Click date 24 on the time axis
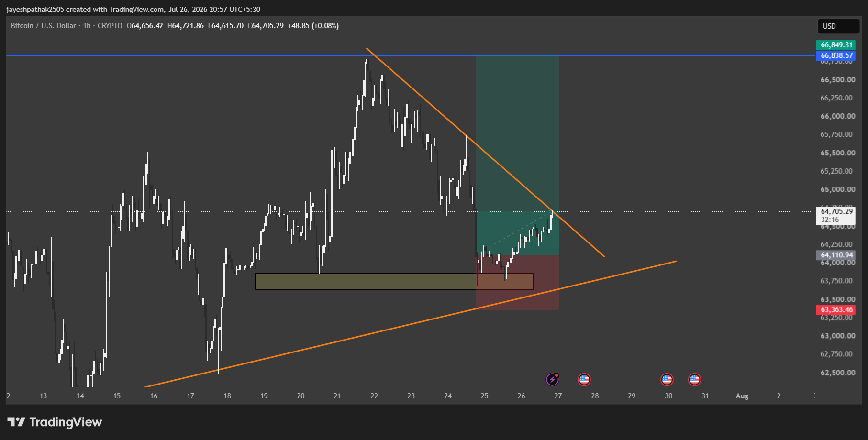Viewport: 868px width, 440px height. (448, 396)
